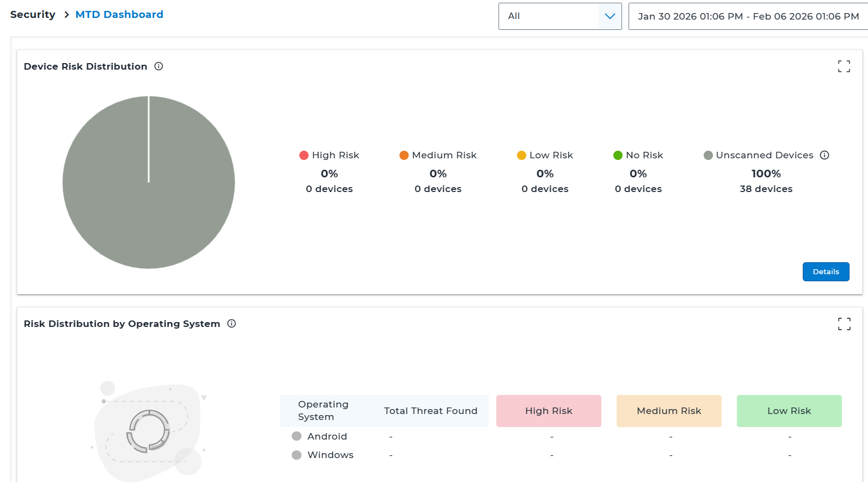Expand Device Risk Distribution panel to fullscreen
Viewport: 868px width, 482px height.
pos(844,66)
